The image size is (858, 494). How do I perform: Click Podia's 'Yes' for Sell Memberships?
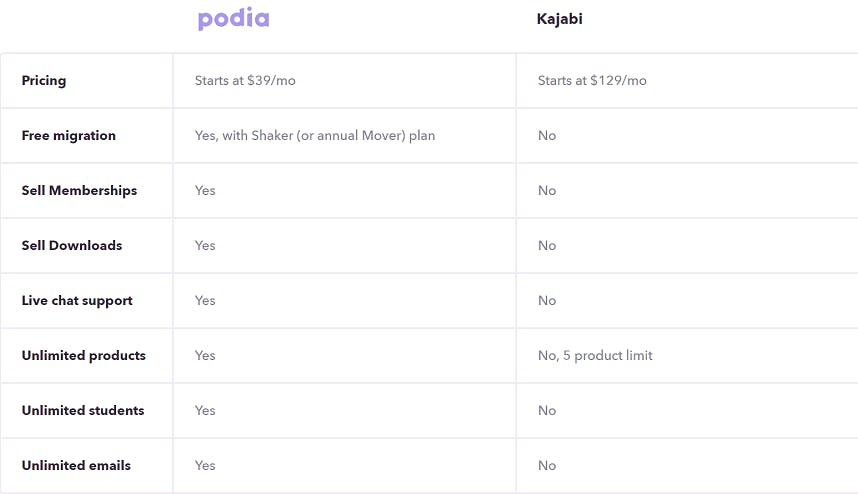coord(205,190)
